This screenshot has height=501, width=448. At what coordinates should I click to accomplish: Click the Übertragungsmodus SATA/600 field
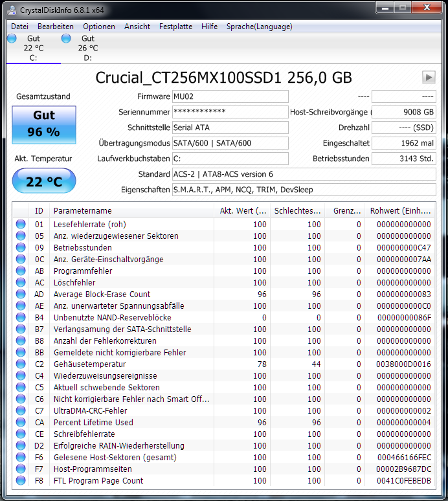[x=230, y=143]
